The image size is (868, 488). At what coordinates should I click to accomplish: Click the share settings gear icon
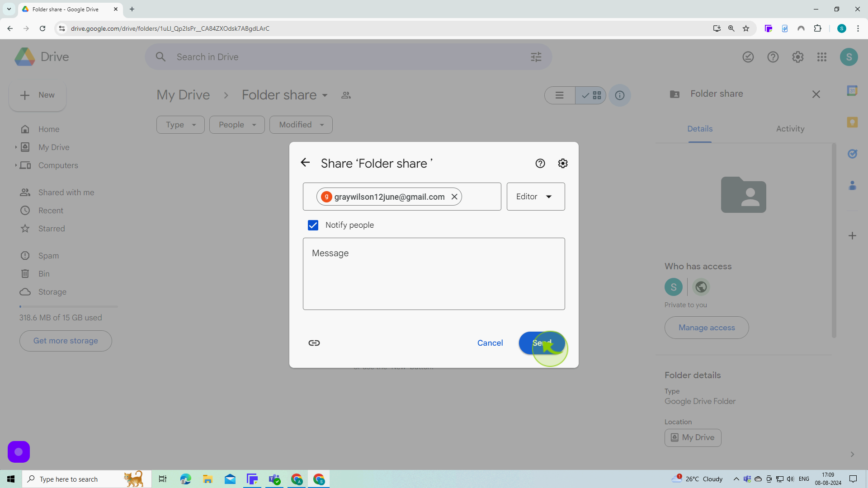pyautogui.click(x=562, y=163)
